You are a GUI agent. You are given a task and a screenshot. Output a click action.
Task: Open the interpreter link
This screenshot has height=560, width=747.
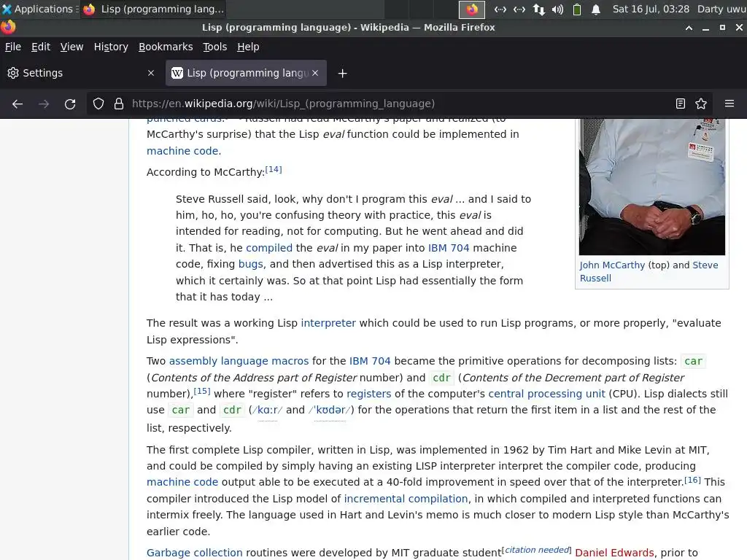pos(328,323)
